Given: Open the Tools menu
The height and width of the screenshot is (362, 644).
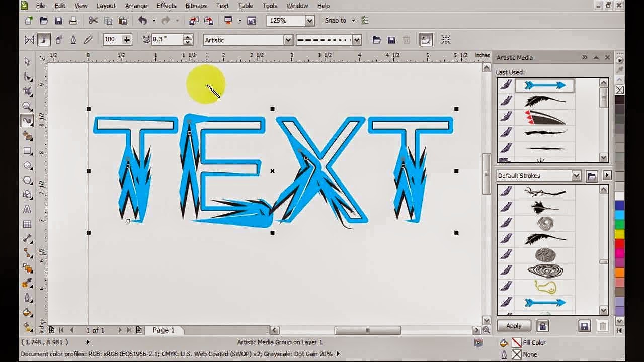Looking at the screenshot, I should [x=270, y=6].
